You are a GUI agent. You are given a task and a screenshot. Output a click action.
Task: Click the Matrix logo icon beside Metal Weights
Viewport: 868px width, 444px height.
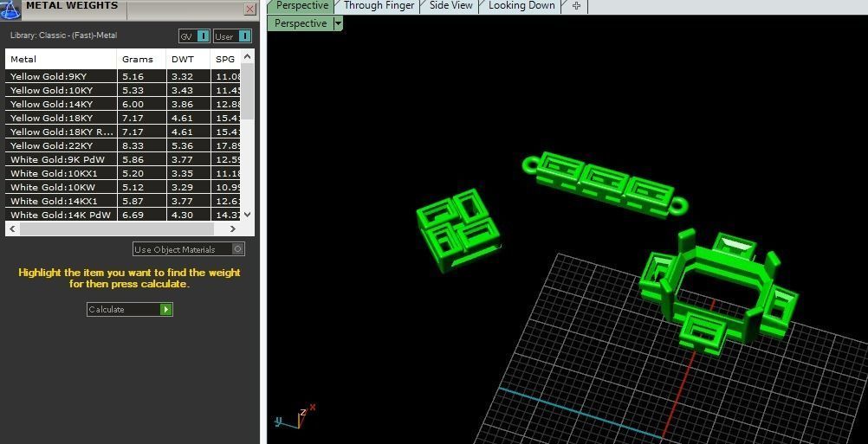click(10, 9)
